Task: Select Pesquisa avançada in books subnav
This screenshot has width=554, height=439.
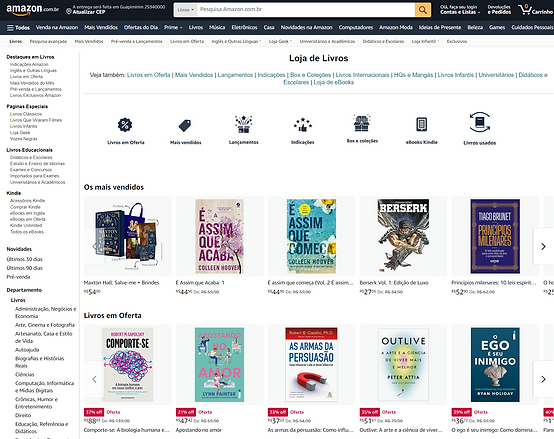Action: tap(48, 41)
